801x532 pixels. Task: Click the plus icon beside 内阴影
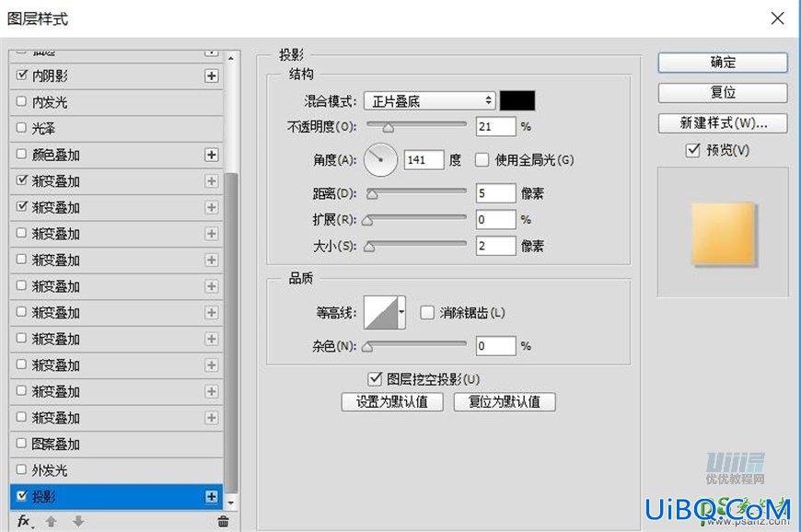212,76
